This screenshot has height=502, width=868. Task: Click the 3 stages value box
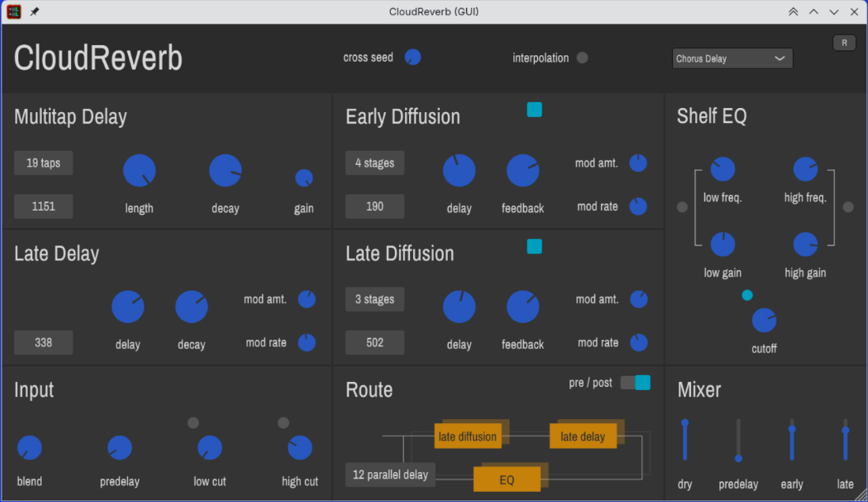(x=375, y=299)
